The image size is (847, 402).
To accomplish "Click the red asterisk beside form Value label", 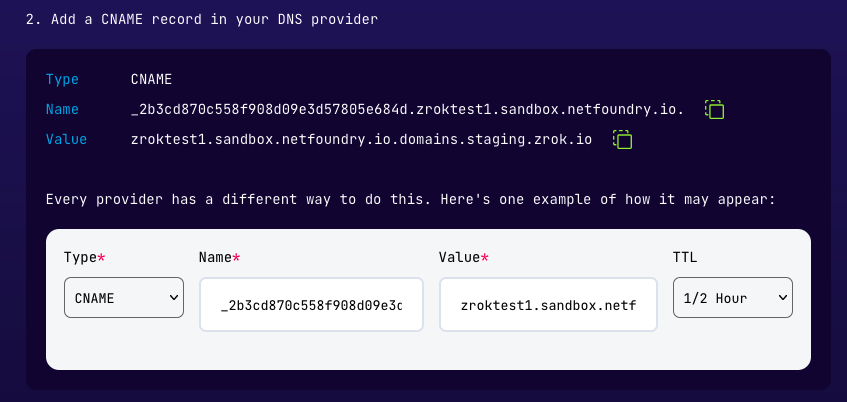I will (485, 257).
